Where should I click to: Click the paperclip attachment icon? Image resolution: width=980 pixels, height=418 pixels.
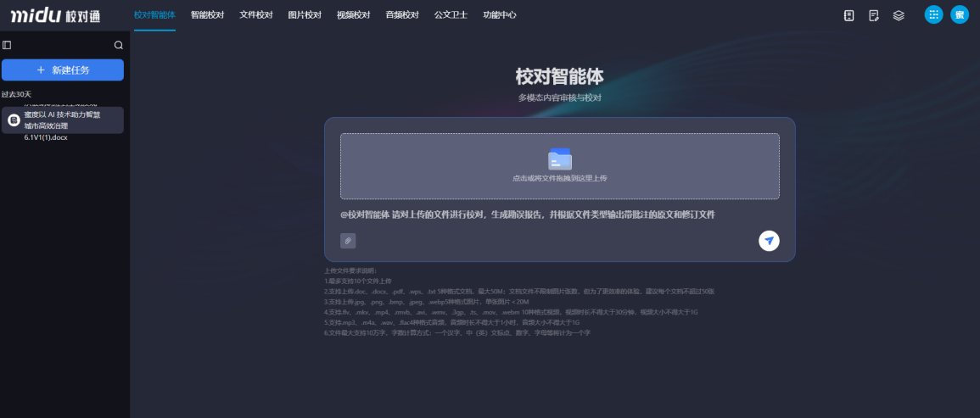(x=348, y=241)
